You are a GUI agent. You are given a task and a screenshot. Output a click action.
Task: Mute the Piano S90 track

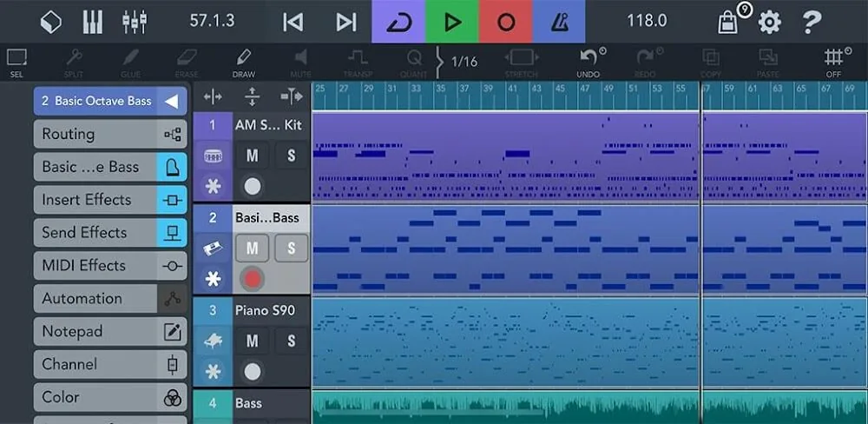252,341
